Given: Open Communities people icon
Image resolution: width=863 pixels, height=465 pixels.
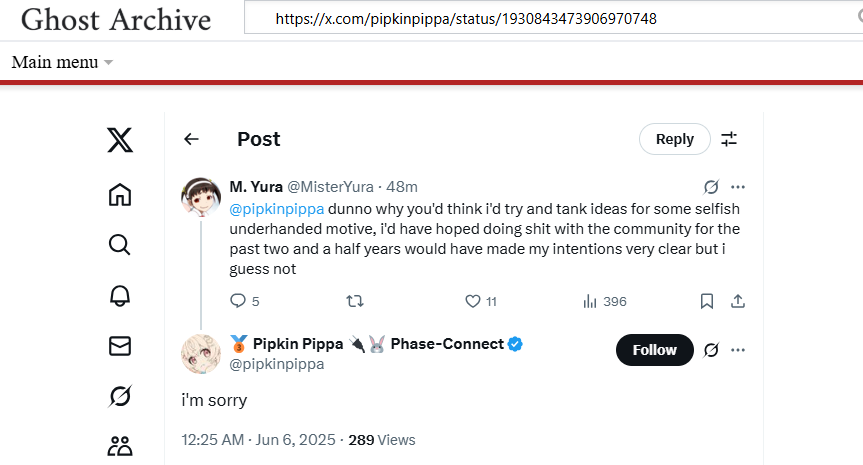Looking at the screenshot, I should click(119, 446).
